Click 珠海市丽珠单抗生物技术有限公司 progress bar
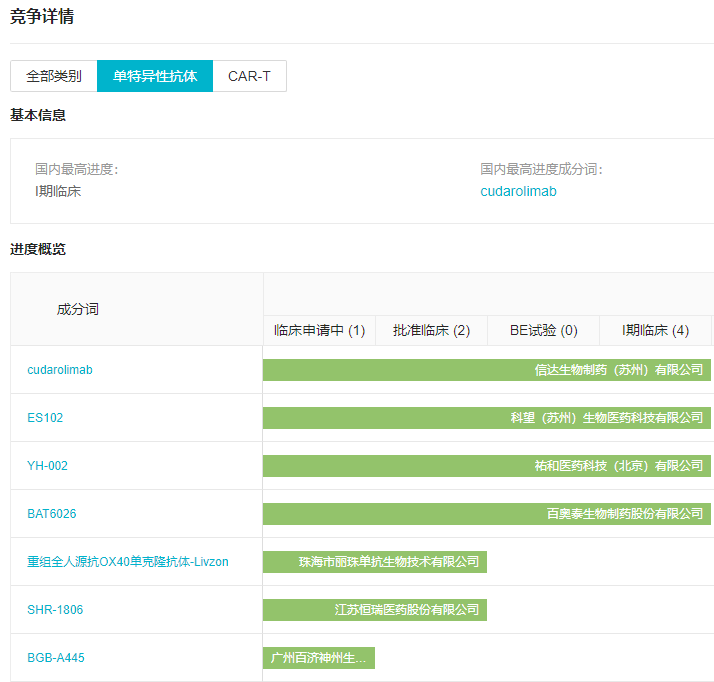Image resolution: width=714 pixels, height=682 pixels. [x=375, y=562]
